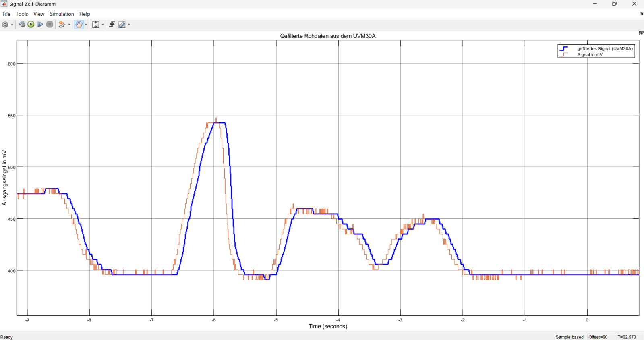Click the grayed-out Stop simulation button
The height and width of the screenshot is (340, 644).
point(50,25)
